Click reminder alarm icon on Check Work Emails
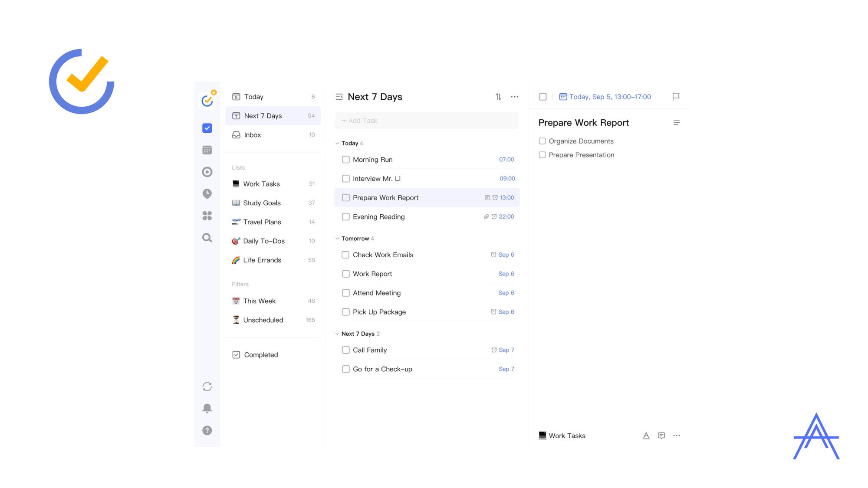The width and height of the screenshot is (868, 488). coord(493,255)
